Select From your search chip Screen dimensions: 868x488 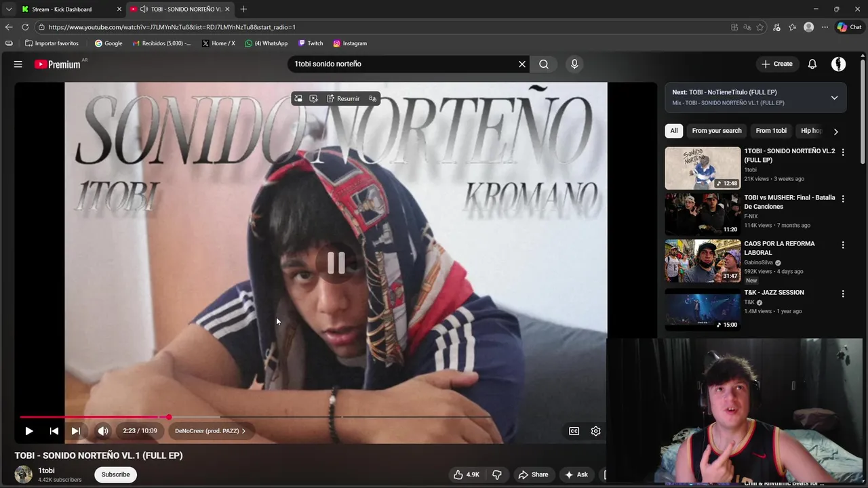click(717, 131)
